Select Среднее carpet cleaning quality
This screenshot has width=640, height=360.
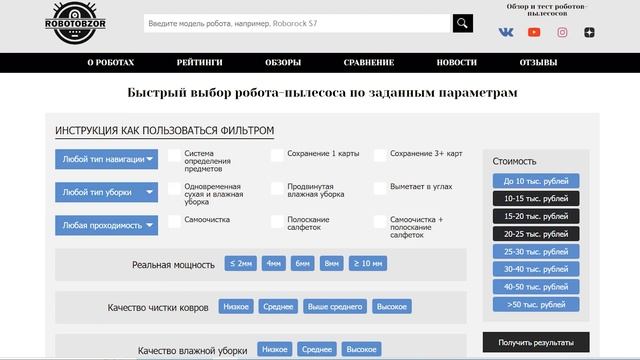point(278,307)
